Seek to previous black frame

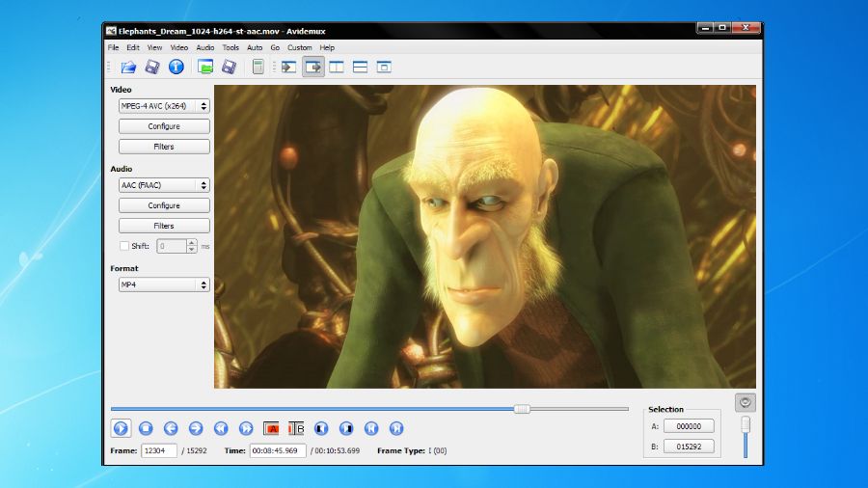pyautogui.click(x=321, y=428)
